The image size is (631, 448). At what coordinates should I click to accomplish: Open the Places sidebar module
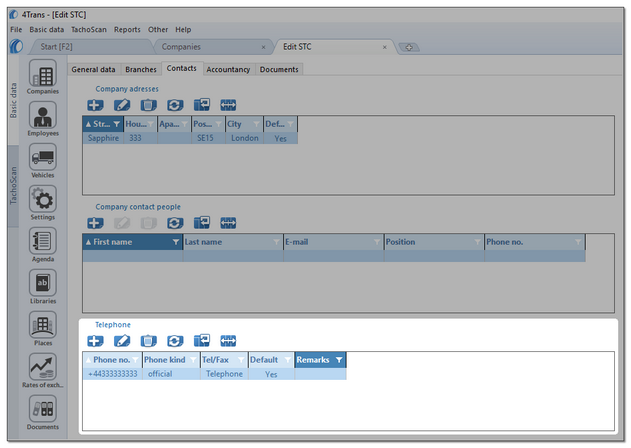(43, 328)
